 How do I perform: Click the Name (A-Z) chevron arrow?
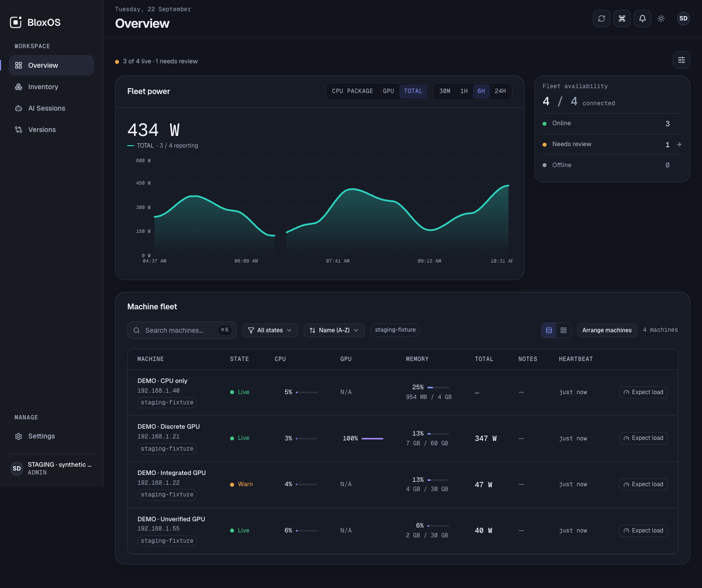356,330
